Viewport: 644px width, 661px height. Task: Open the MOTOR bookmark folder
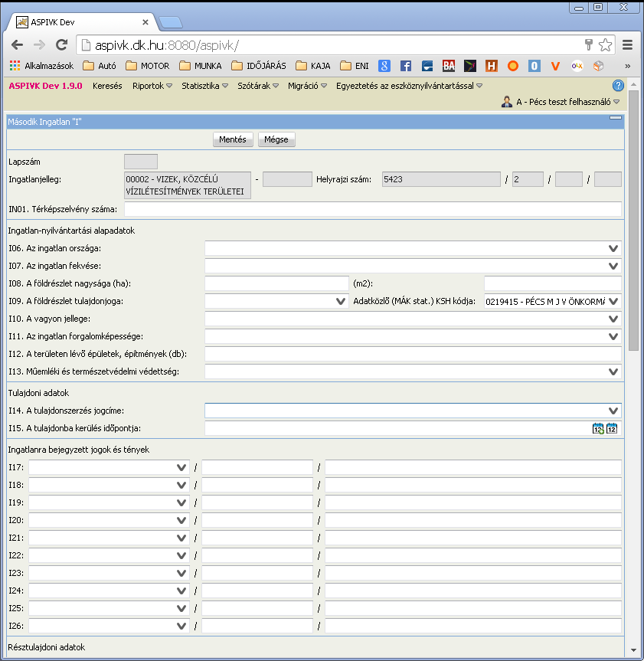[148, 66]
